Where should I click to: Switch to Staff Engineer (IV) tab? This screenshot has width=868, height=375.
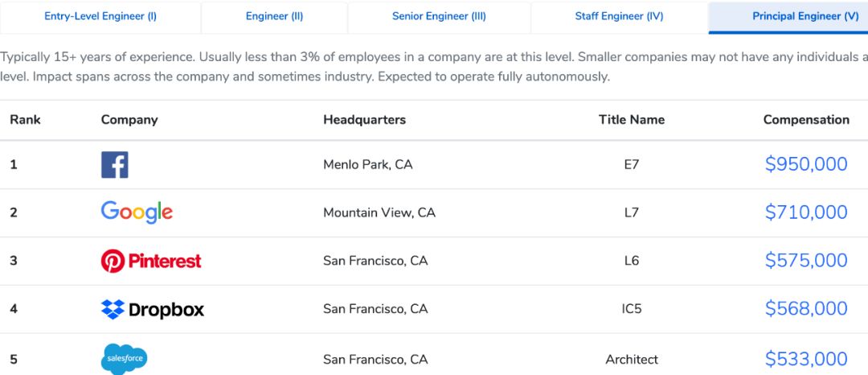(619, 17)
